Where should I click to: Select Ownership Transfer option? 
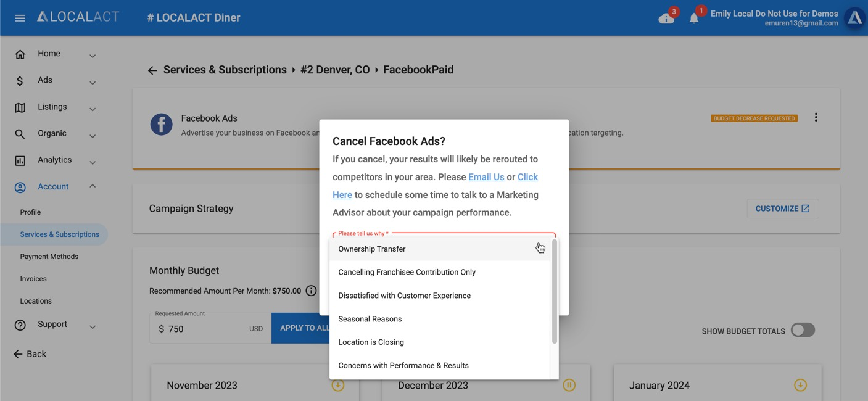pos(439,249)
